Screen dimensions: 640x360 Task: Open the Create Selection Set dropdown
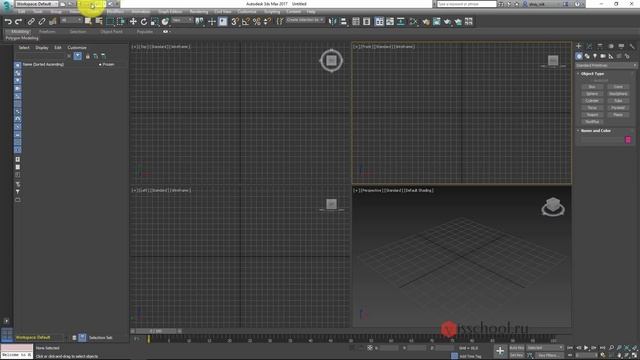click(305, 20)
